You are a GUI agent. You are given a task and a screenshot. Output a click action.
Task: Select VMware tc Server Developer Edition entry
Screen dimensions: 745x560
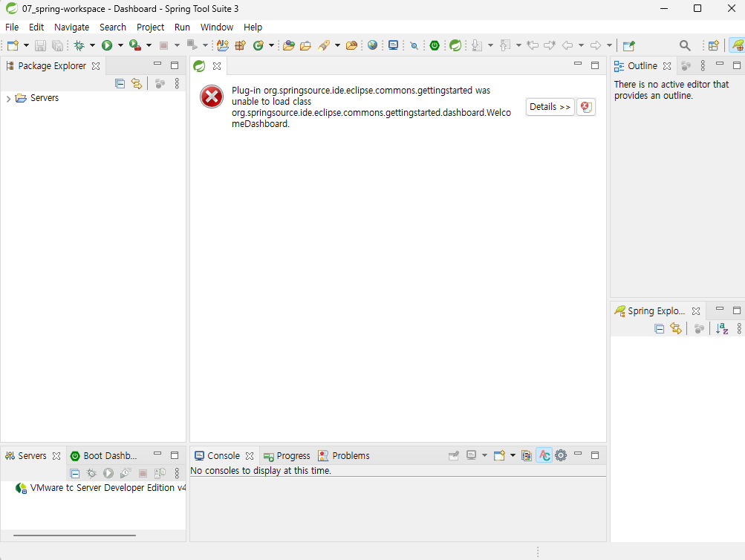[x=100, y=488]
